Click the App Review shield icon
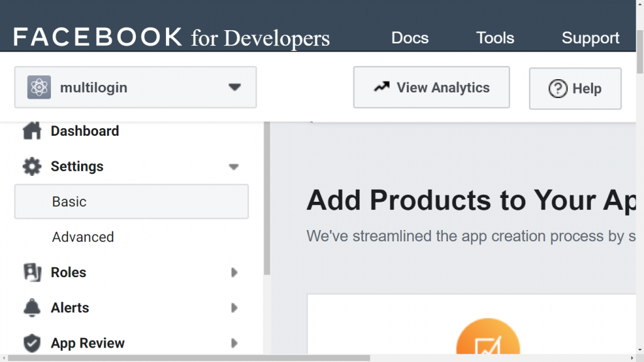This screenshot has height=362, width=644. (x=32, y=343)
